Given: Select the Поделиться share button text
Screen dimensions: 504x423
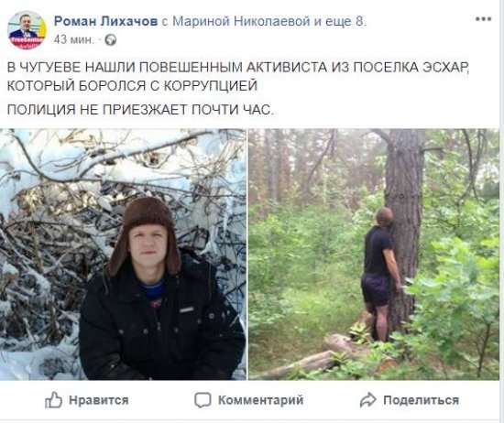Looking at the screenshot, I should tap(422, 400).
